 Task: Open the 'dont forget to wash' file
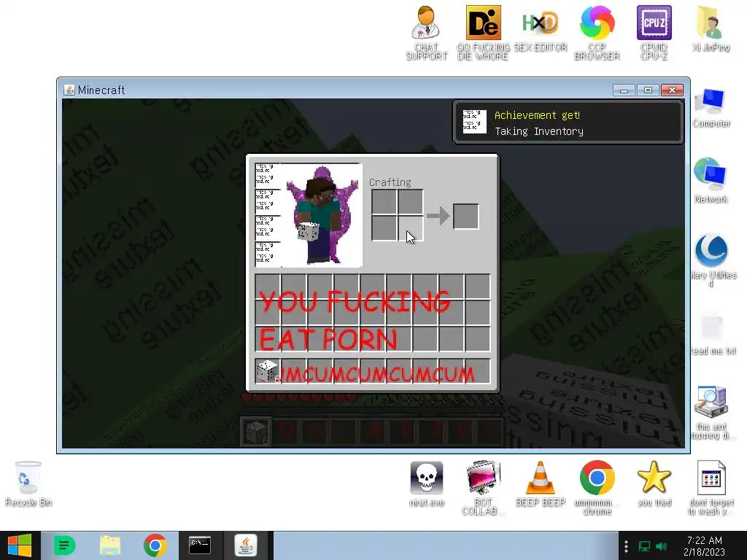[711, 488]
